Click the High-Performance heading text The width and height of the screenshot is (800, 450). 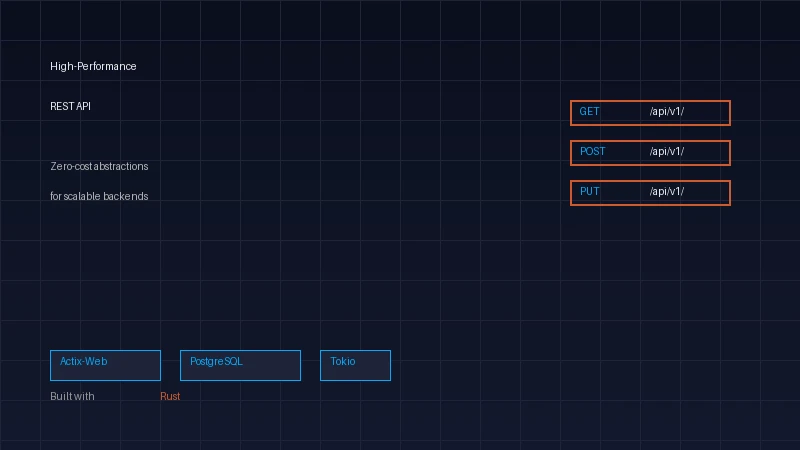[x=93, y=67]
